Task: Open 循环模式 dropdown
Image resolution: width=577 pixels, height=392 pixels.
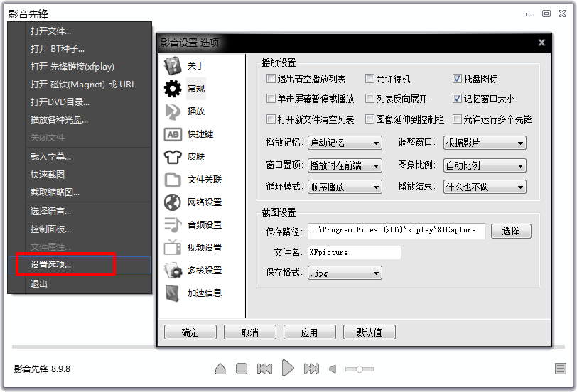Action: [345, 187]
